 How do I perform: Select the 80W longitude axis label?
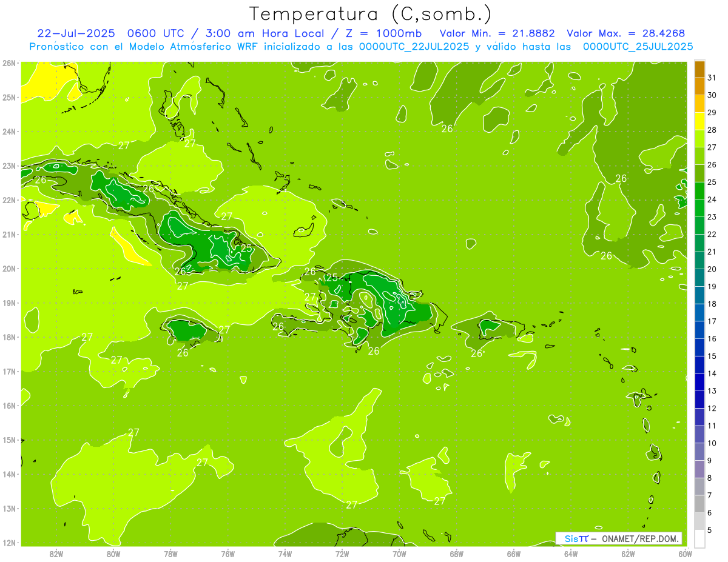pyautogui.click(x=113, y=554)
